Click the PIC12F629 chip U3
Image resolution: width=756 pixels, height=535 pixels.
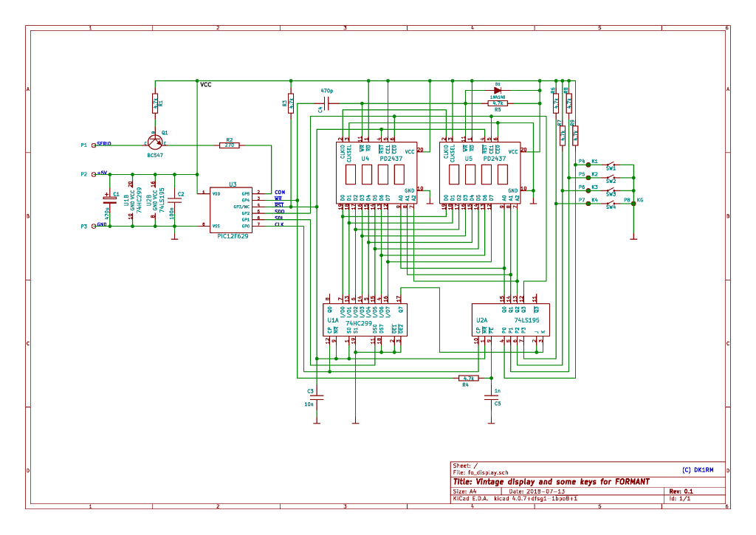232,210
